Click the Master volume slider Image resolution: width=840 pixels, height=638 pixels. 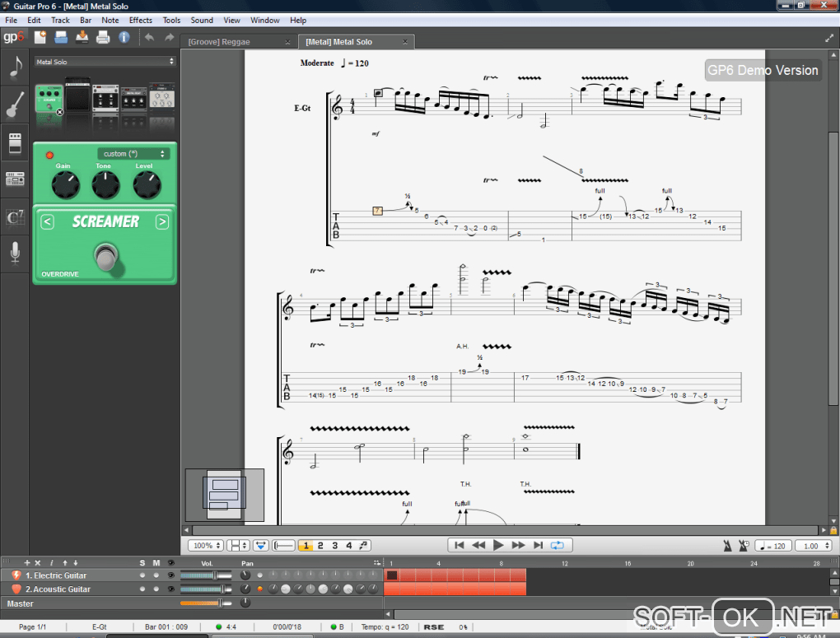[x=206, y=603]
